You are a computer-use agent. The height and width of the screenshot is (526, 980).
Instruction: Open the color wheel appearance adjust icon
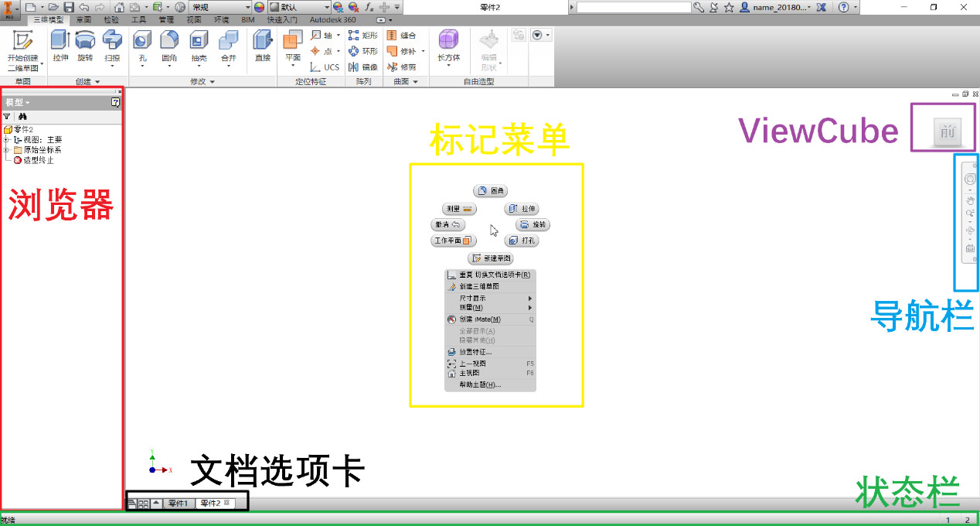point(259,7)
